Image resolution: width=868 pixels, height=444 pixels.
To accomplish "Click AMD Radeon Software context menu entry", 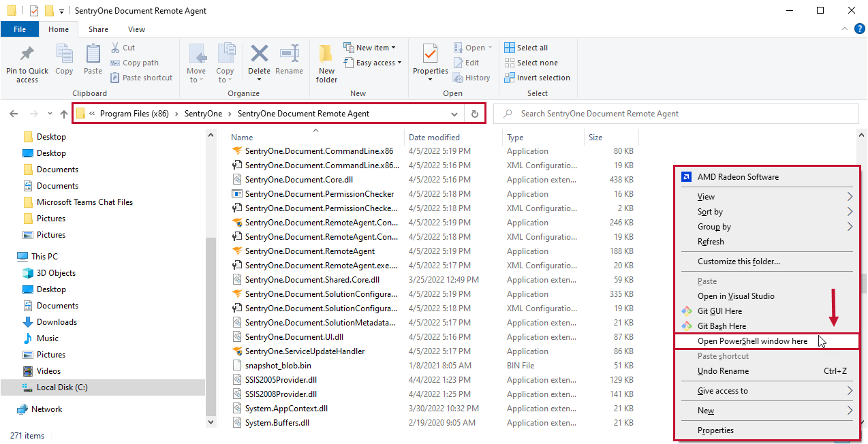I will pos(766,177).
